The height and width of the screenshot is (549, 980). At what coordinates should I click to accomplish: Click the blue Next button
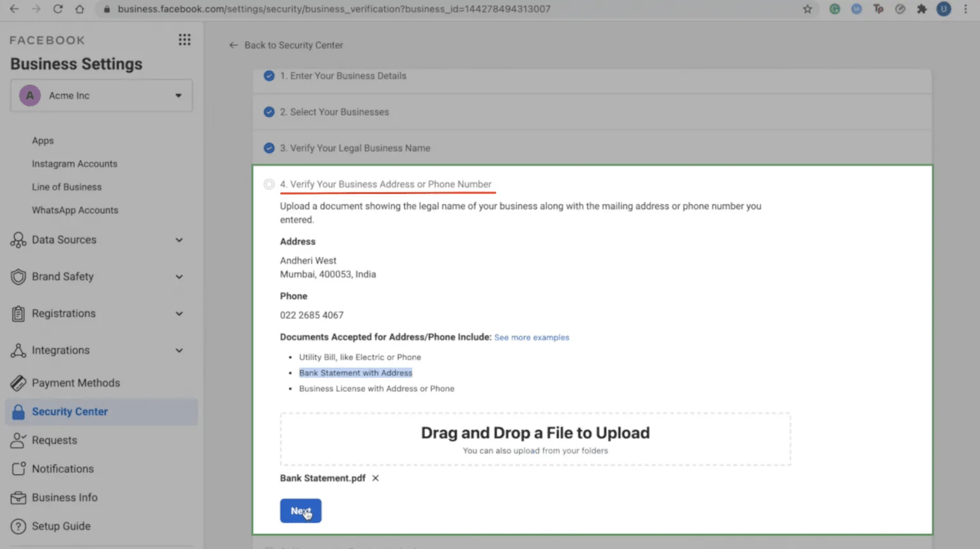pyautogui.click(x=301, y=511)
